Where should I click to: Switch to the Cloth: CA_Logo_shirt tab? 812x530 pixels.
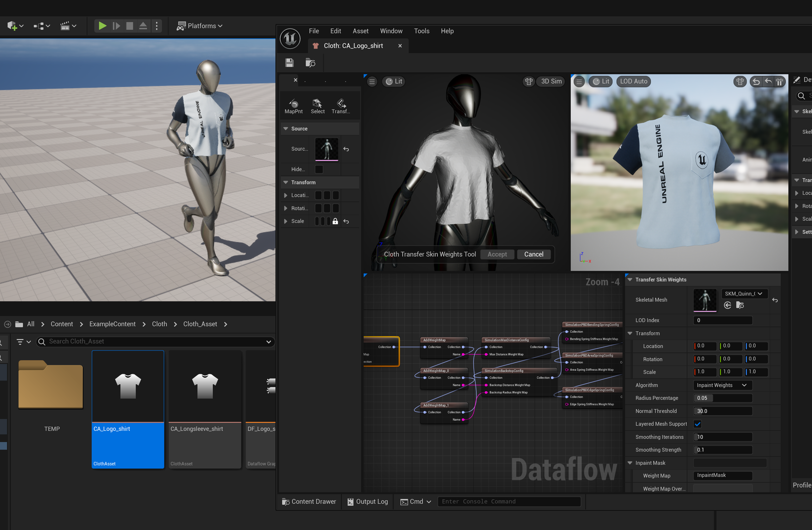[x=353, y=45]
